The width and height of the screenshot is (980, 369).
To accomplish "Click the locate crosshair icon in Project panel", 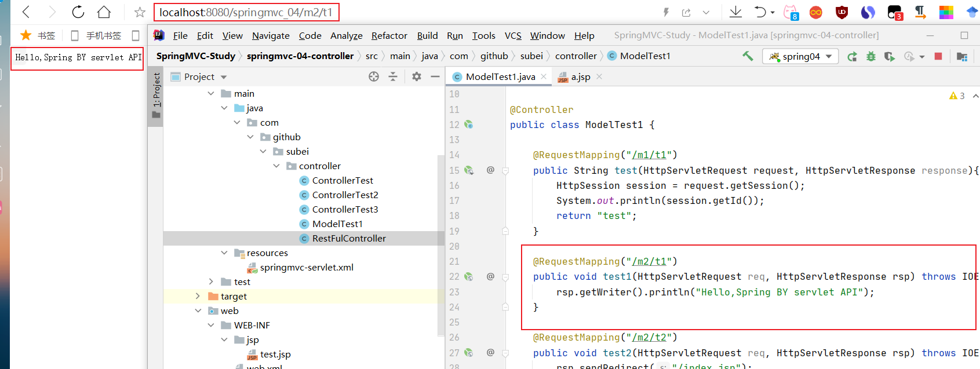I will [374, 76].
